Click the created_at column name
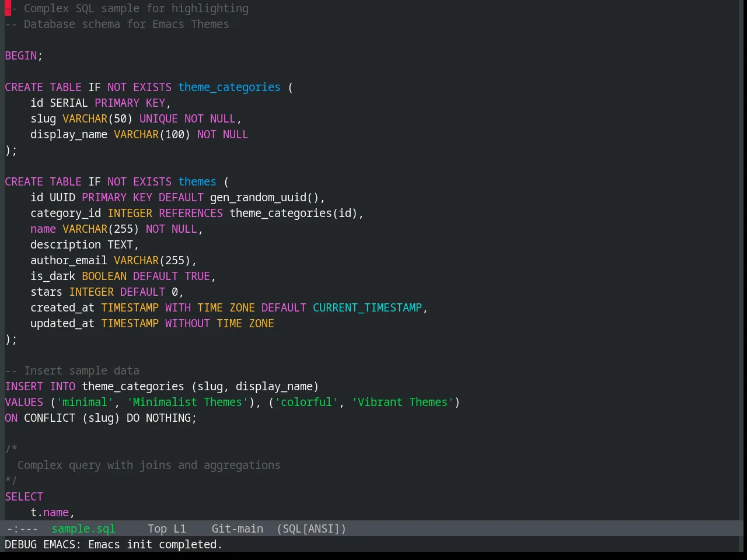747x560 pixels. [62, 308]
